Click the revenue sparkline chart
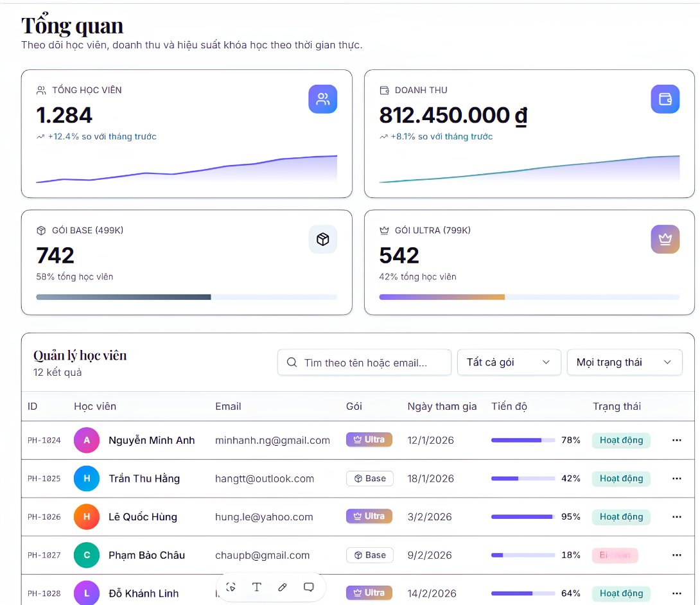This screenshot has width=700, height=605. click(529, 169)
